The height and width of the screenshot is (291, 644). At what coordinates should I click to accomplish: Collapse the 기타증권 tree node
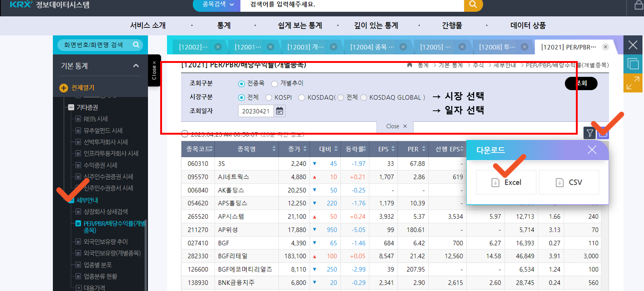tap(71, 107)
